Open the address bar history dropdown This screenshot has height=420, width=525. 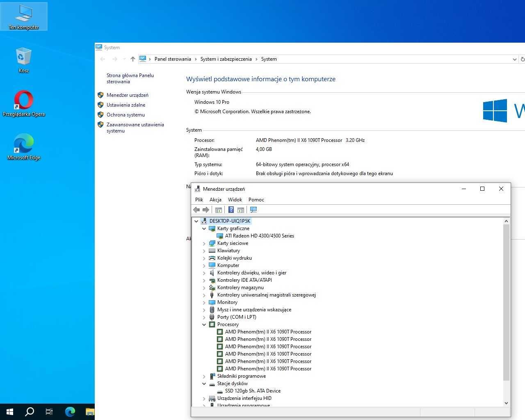[515, 59]
